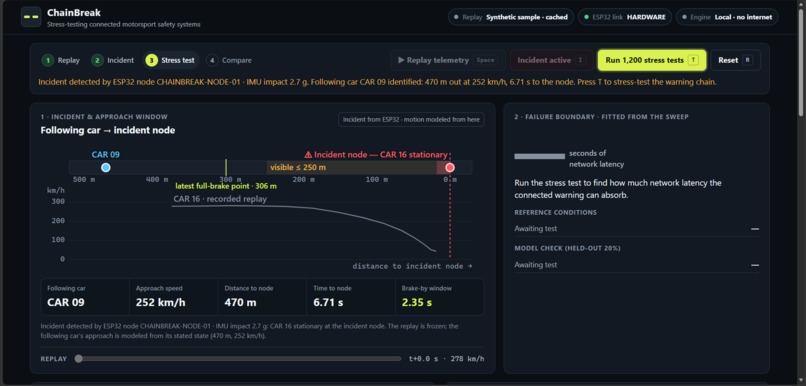Click 't+0.0 s · 278 km/h' readout
The height and width of the screenshot is (386, 806).
(x=446, y=359)
